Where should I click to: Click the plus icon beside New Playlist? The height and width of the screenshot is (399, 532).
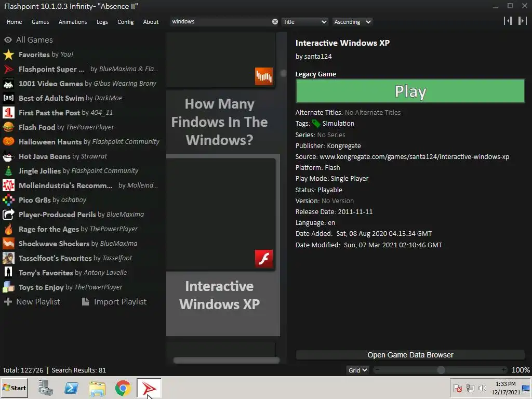click(x=8, y=302)
